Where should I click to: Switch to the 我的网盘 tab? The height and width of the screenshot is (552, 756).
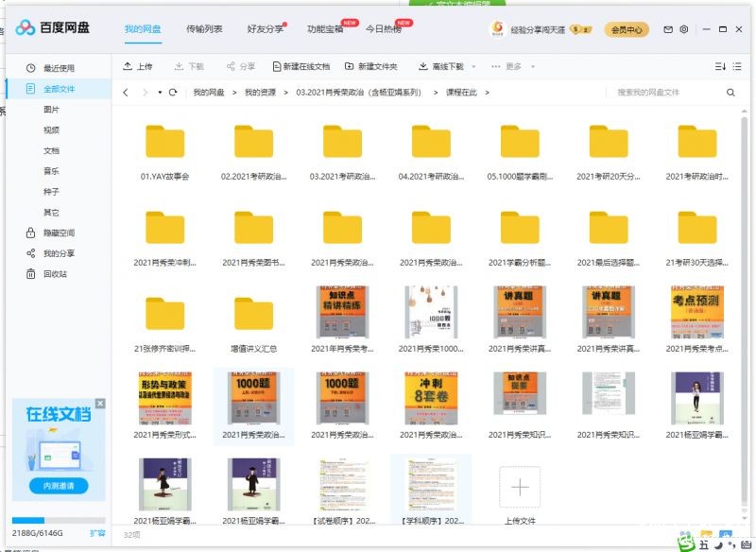143,29
